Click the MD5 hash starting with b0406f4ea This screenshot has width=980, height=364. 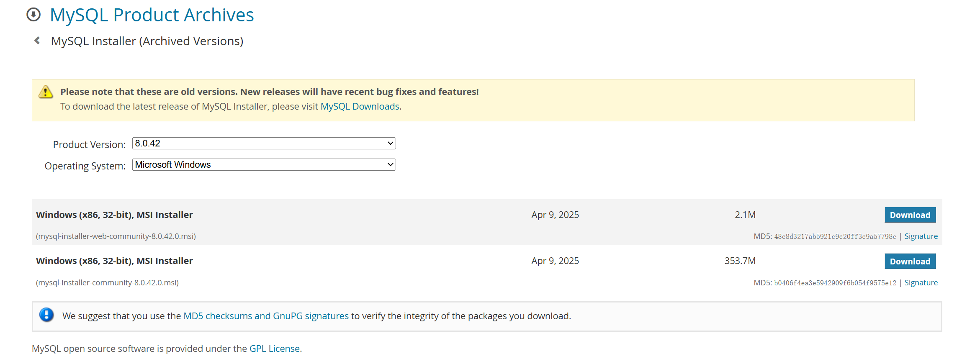835,283
